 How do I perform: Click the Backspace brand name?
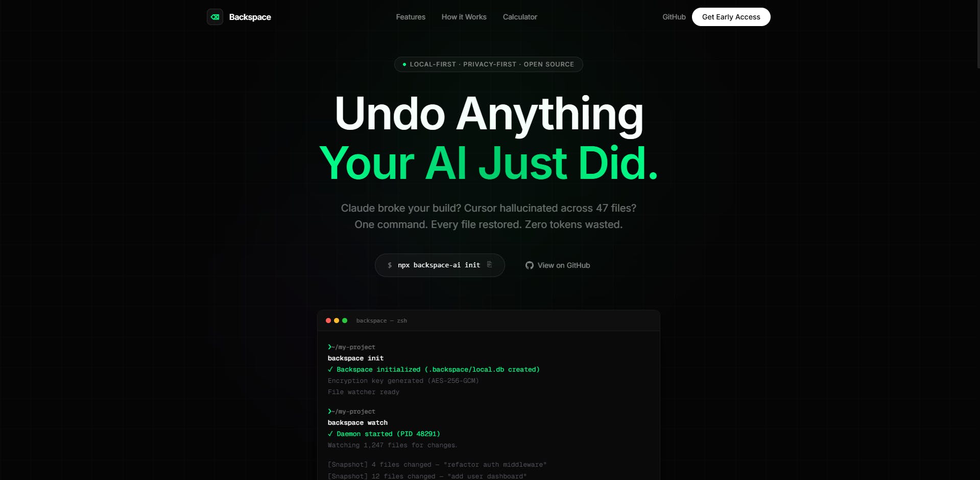point(250,17)
